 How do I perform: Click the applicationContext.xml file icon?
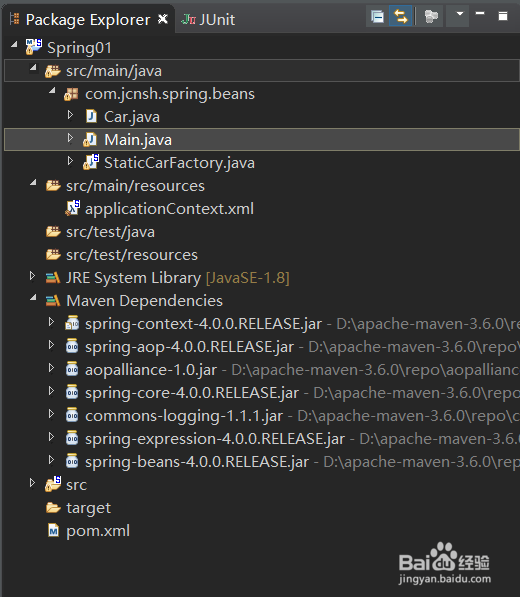coord(72,208)
